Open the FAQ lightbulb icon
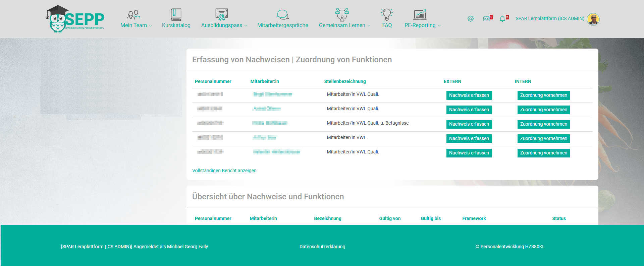The width and height of the screenshot is (644, 266). coord(387,15)
